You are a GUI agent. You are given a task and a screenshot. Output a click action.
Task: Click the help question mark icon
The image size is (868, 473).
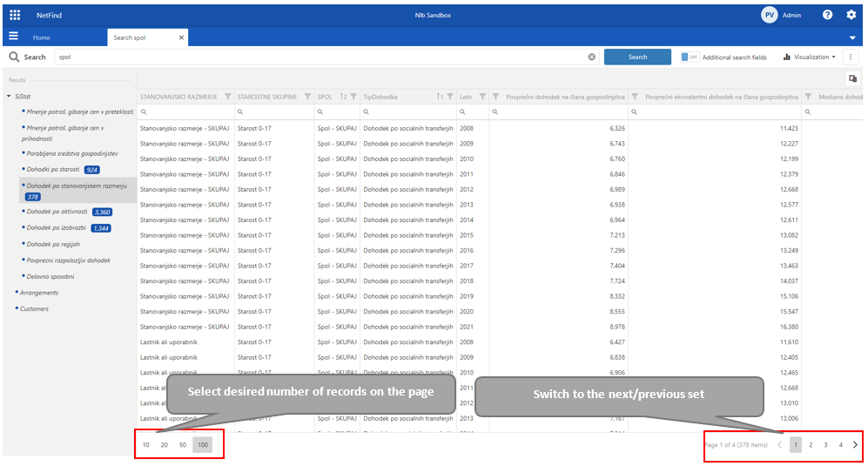827,15
